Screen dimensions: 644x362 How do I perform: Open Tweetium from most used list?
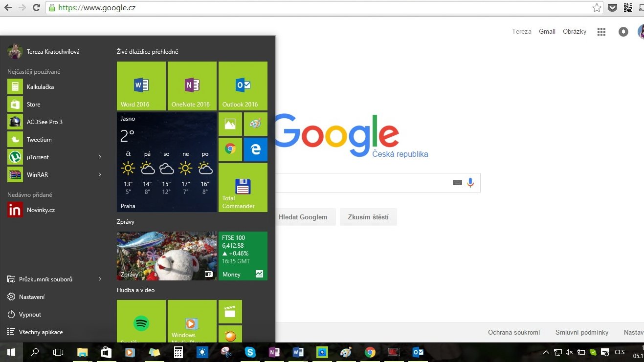point(55,140)
